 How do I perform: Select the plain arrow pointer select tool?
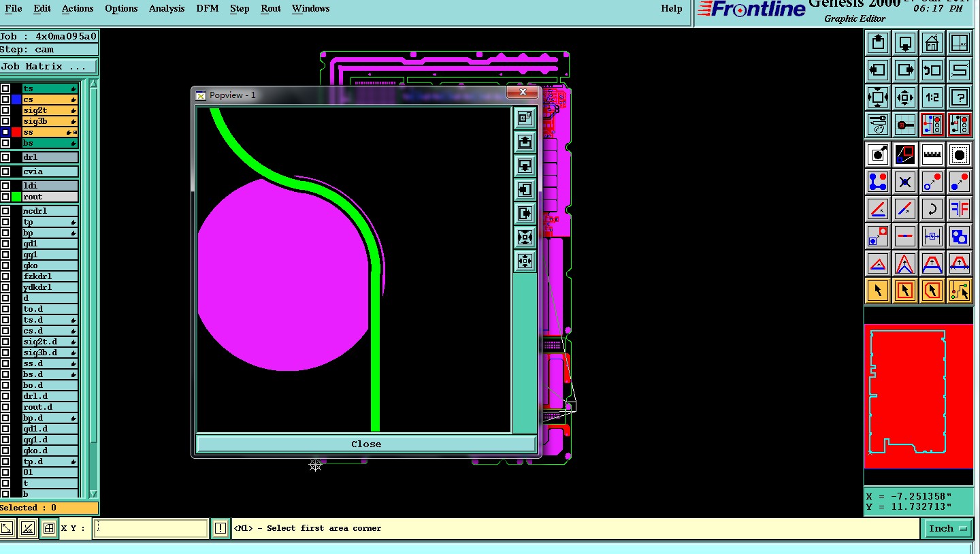point(878,291)
